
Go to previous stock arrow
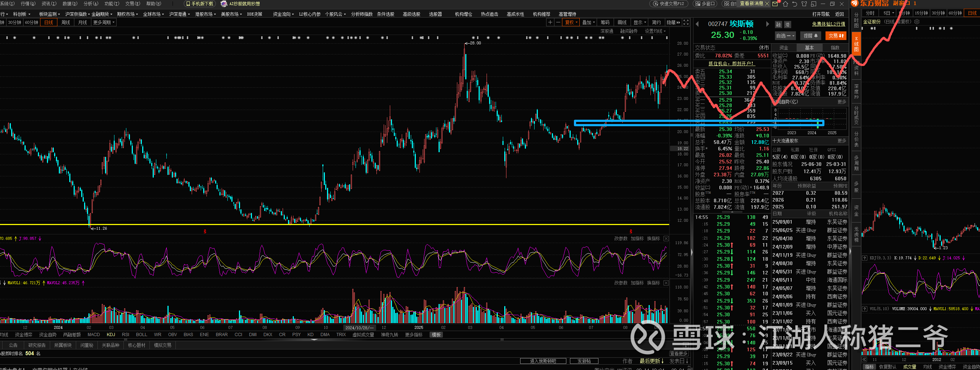(697, 24)
